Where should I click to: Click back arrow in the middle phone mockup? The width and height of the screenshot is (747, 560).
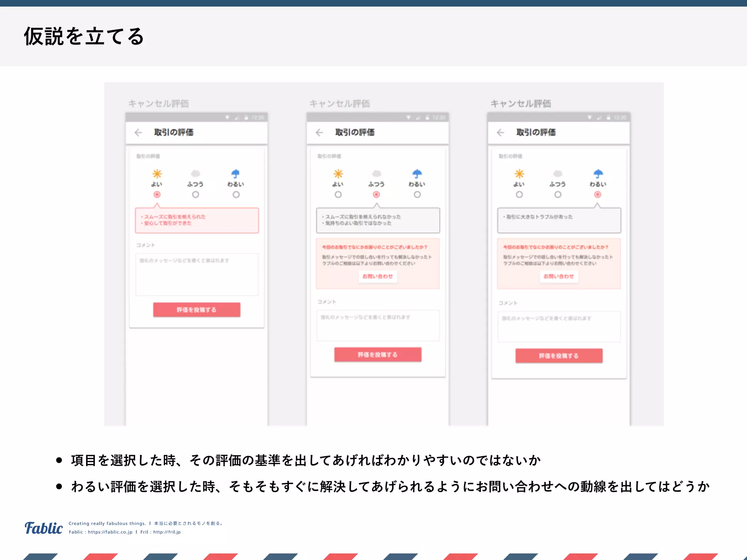click(320, 132)
